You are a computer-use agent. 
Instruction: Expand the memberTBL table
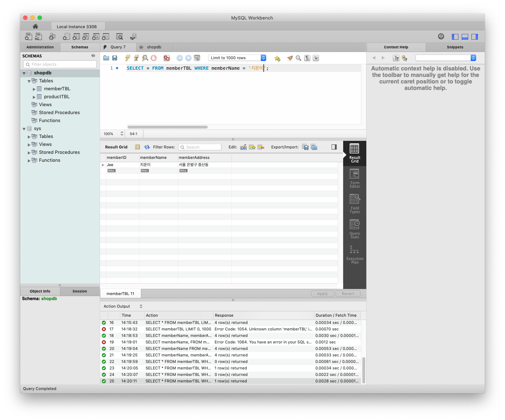click(x=34, y=89)
